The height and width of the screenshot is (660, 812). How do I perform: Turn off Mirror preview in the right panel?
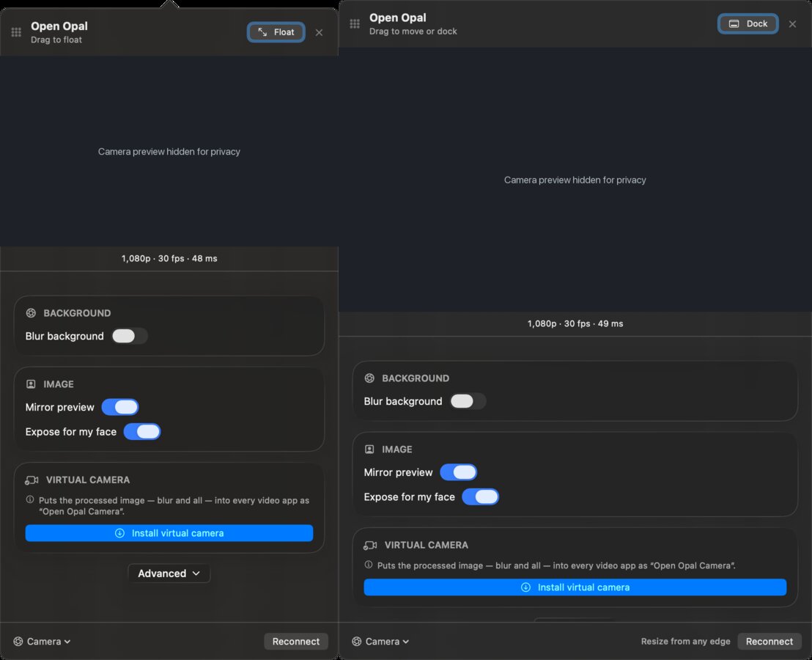[x=458, y=472]
